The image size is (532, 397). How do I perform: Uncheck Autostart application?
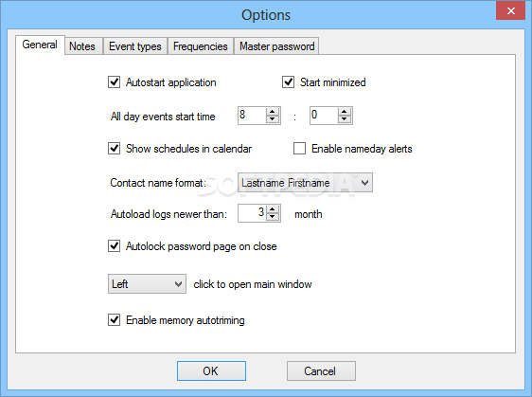point(114,82)
